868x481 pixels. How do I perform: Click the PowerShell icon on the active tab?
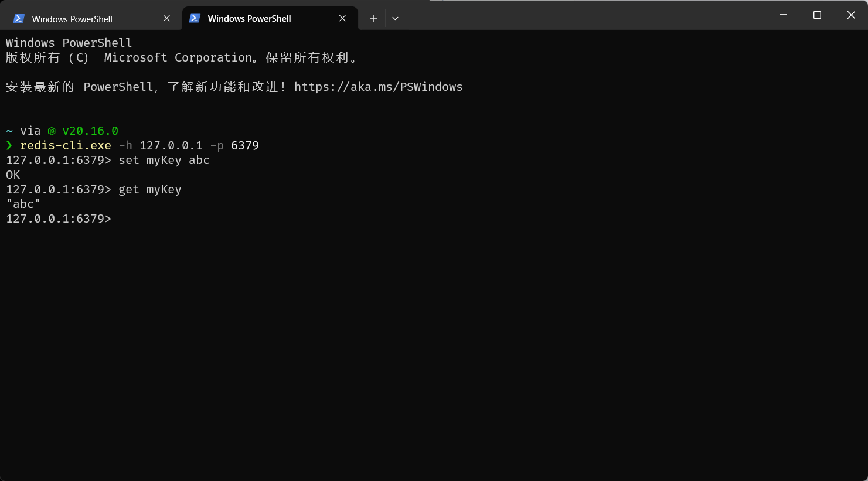click(x=195, y=18)
